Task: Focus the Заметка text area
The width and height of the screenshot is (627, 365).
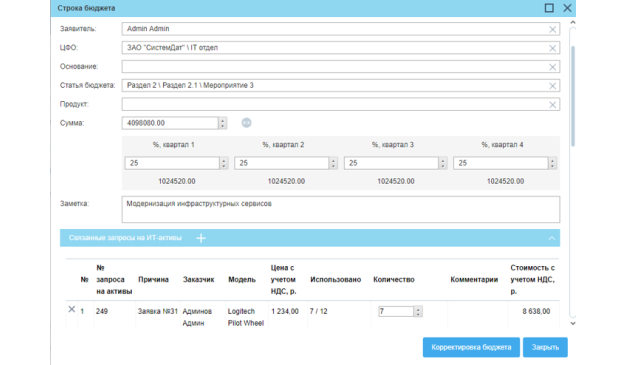Action: [x=341, y=209]
